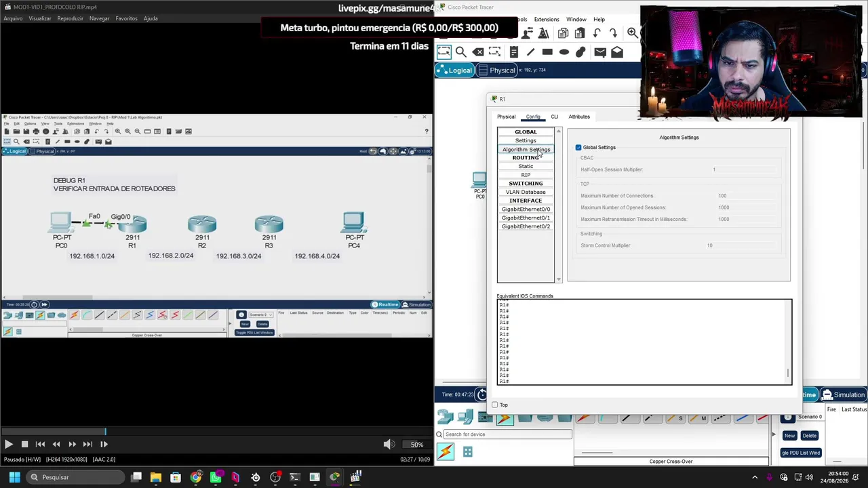
Task: Expand the PDU list panel arrow
Action: (x=774, y=434)
